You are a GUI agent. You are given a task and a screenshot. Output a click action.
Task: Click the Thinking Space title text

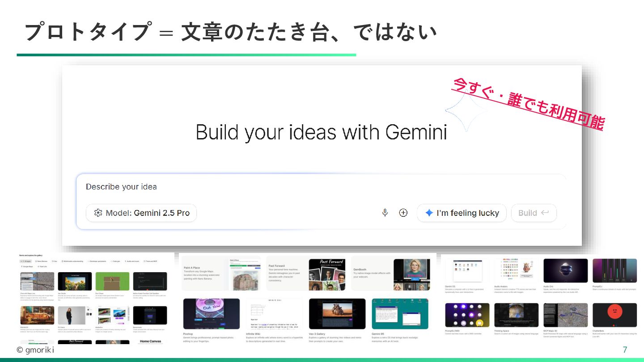502,331
